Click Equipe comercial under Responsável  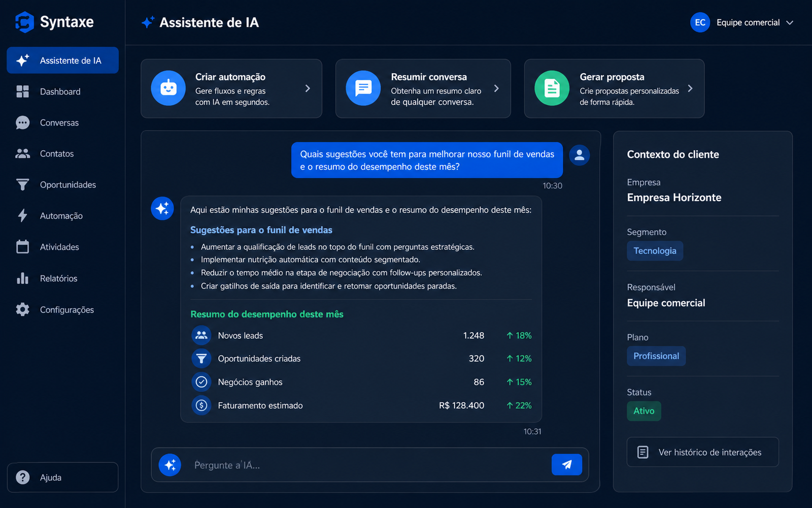point(666,303)
